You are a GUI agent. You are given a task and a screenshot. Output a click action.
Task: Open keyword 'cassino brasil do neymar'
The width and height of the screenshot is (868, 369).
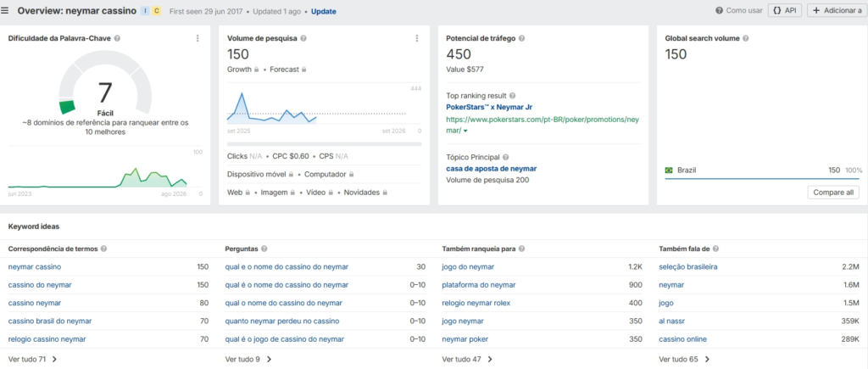pos(50,321)
